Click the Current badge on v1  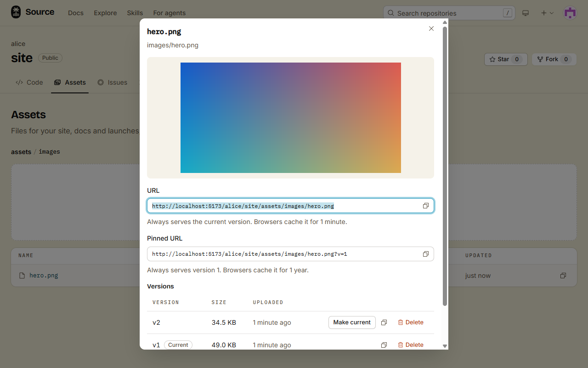178,345
